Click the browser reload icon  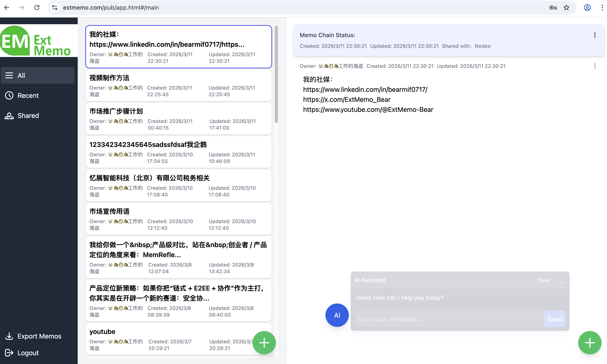pyautogui.click(x=37, y=8)
